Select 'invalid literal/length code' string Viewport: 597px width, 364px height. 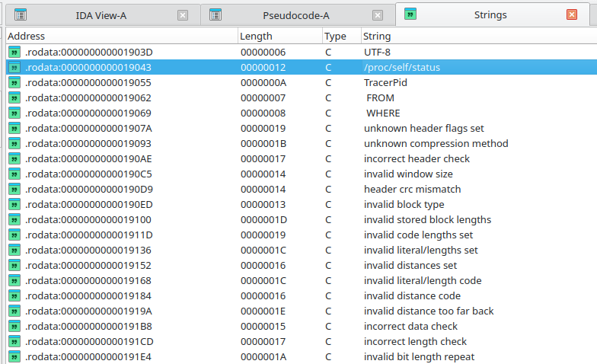pyautogui.click(x=423, y=280)
